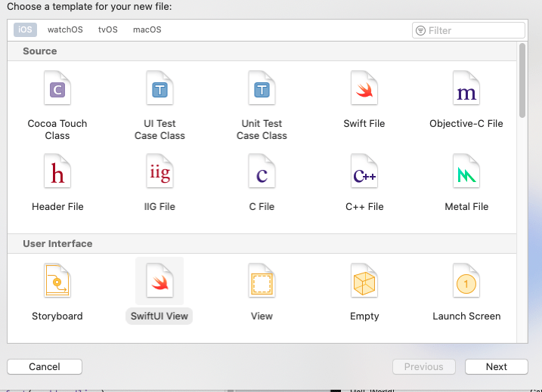Select the Cocoa Touch Class template

[57, 92]
